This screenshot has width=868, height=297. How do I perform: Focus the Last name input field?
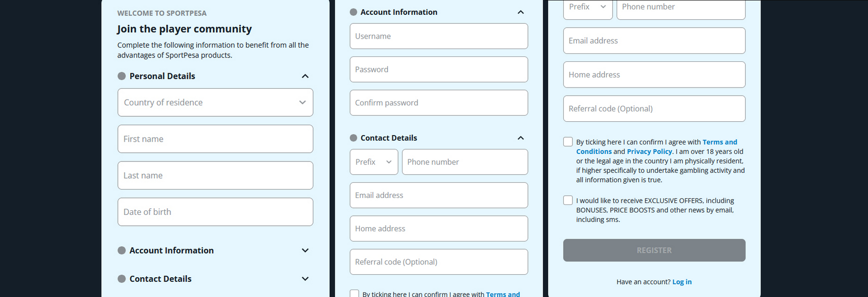[x=215, y=175]
